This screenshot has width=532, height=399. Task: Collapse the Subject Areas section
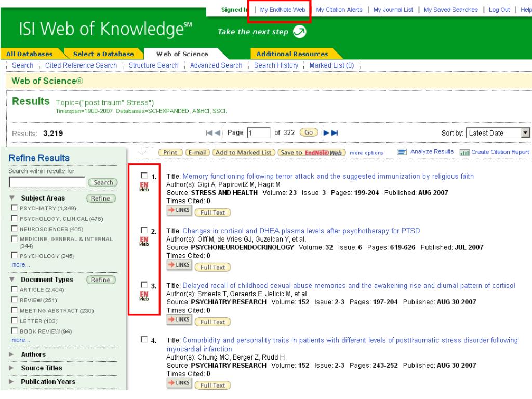coord(12,198)
